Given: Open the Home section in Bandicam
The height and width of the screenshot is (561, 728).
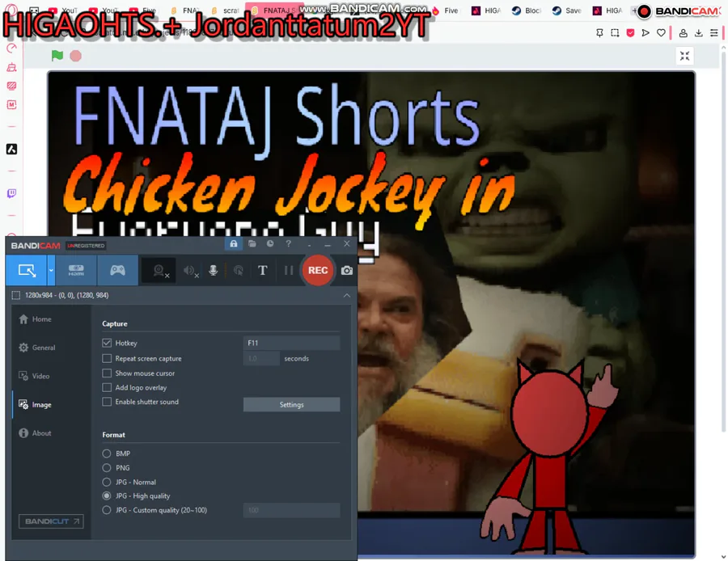Looking at the screenshot, I should (36, 319).
